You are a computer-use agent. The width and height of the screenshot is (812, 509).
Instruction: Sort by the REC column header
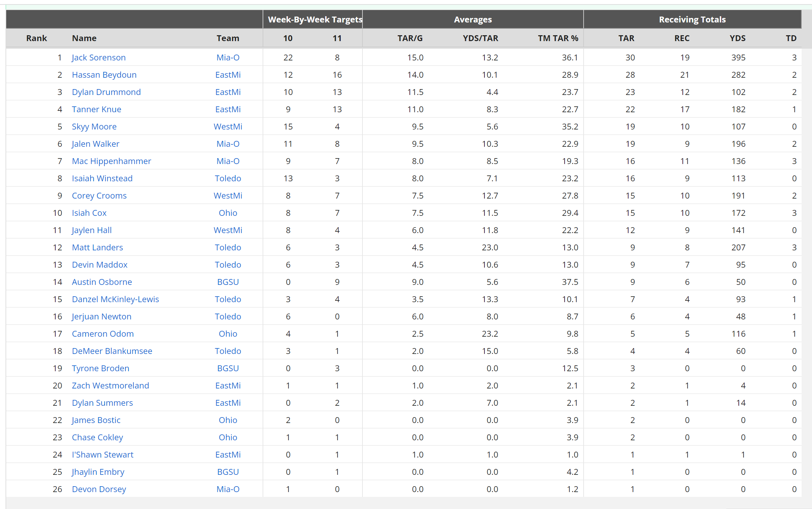(682, 38)
